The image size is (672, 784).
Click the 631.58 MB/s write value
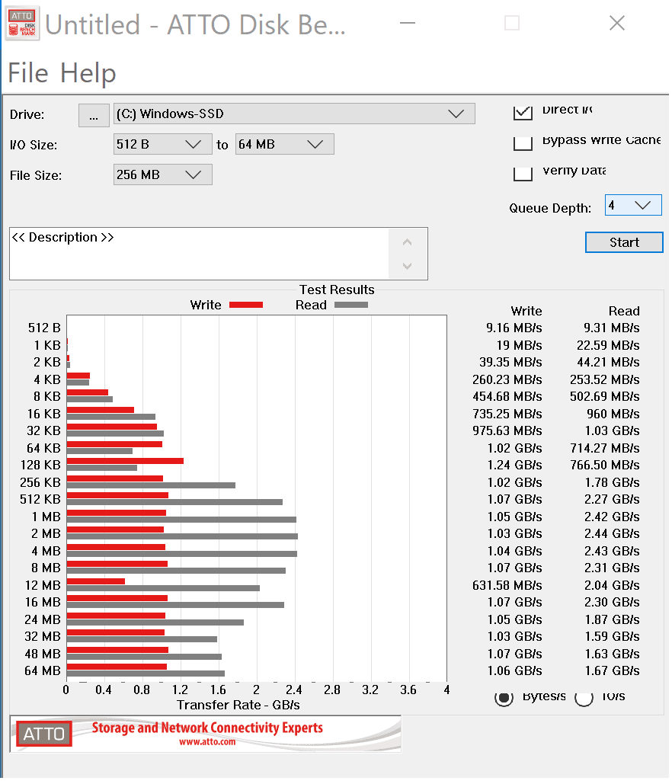coord(507,585)
